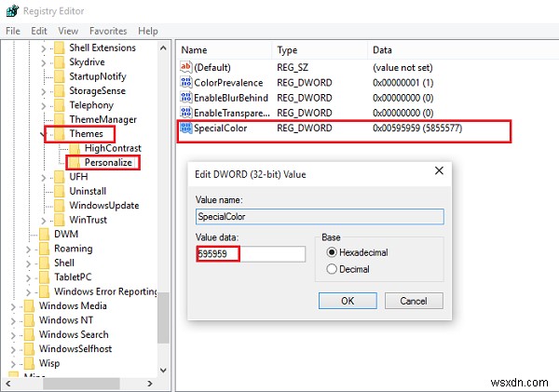Click the 0x00595959 (5855577) data cell

coord(417,128)
